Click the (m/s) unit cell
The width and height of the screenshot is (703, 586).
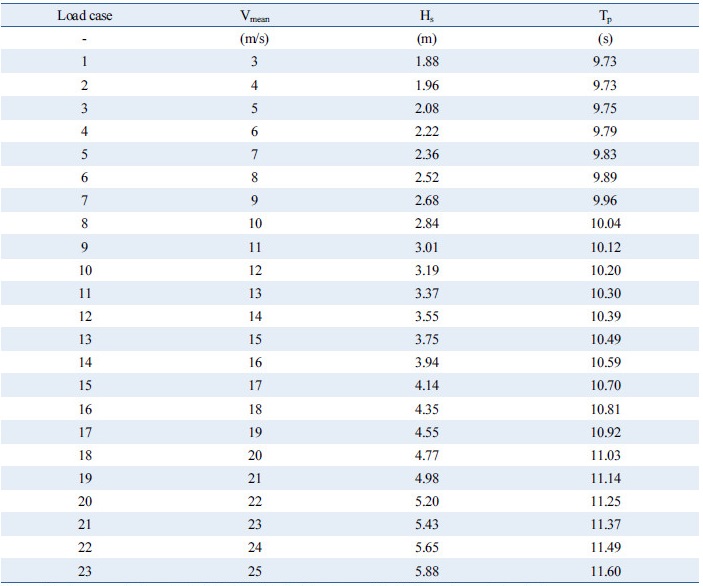click(254, 39)
